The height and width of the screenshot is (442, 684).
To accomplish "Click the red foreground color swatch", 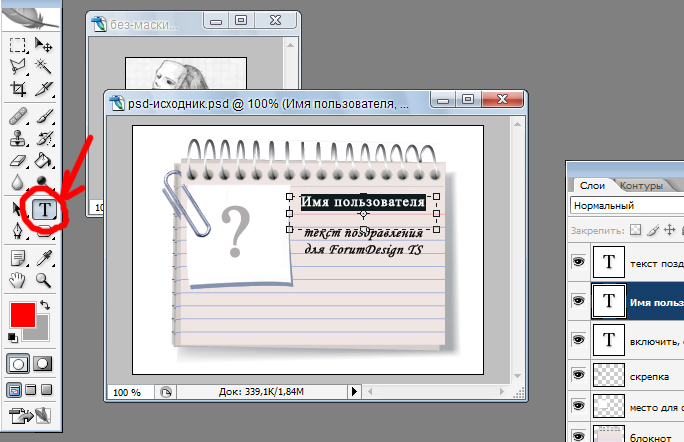I will (x=23, y=315).
